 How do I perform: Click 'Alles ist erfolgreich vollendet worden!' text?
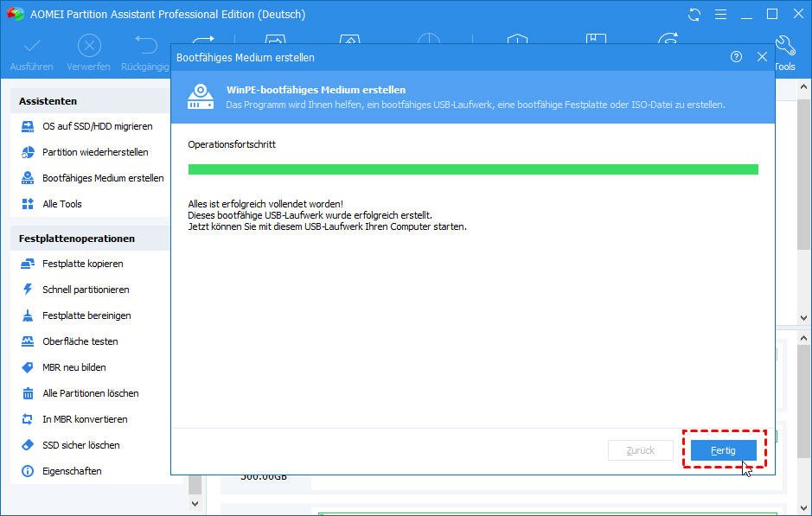[x=265, y=204]
